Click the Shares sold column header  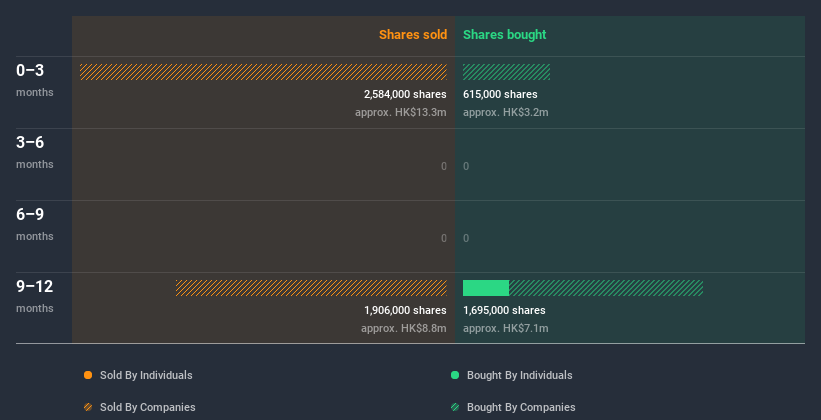pyautogui.click(x=413, y=35)
